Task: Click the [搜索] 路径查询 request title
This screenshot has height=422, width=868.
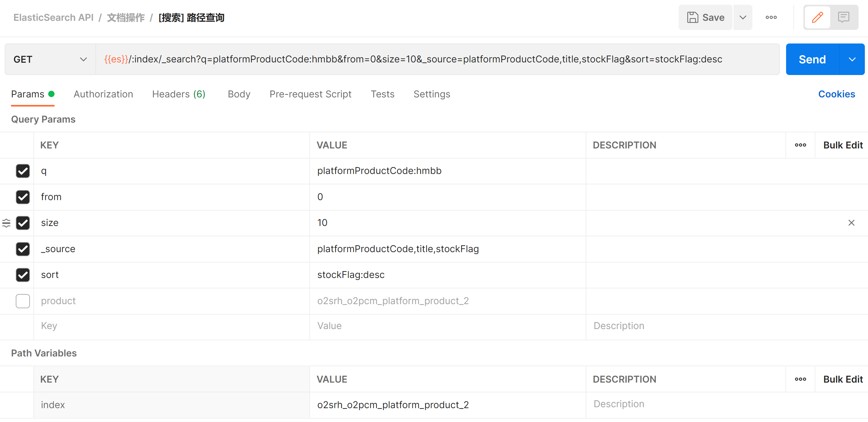Action: [x=191, y=18]
